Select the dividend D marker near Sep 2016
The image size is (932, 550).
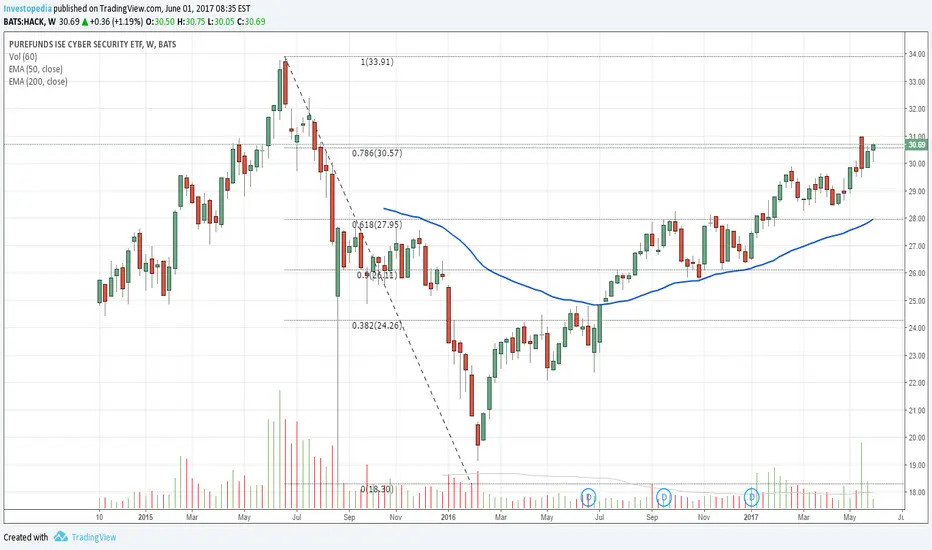click(x=663, y=496)
